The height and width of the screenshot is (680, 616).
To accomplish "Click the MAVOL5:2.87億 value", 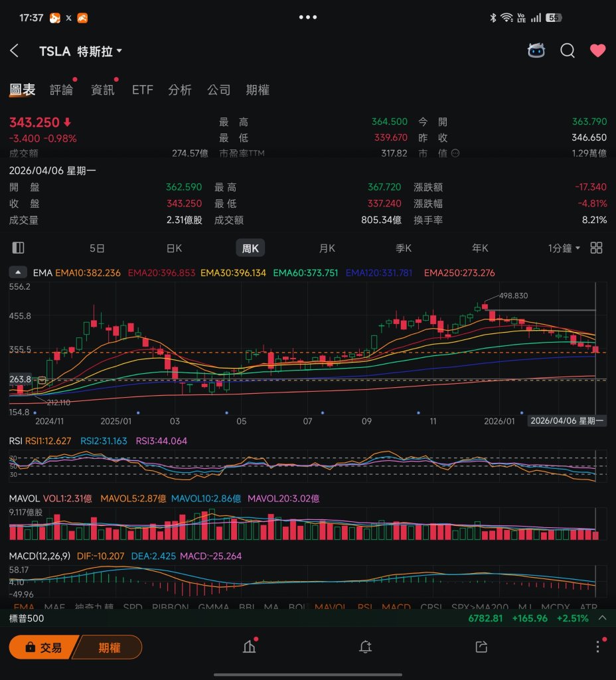I will click(x=133, y=499).
